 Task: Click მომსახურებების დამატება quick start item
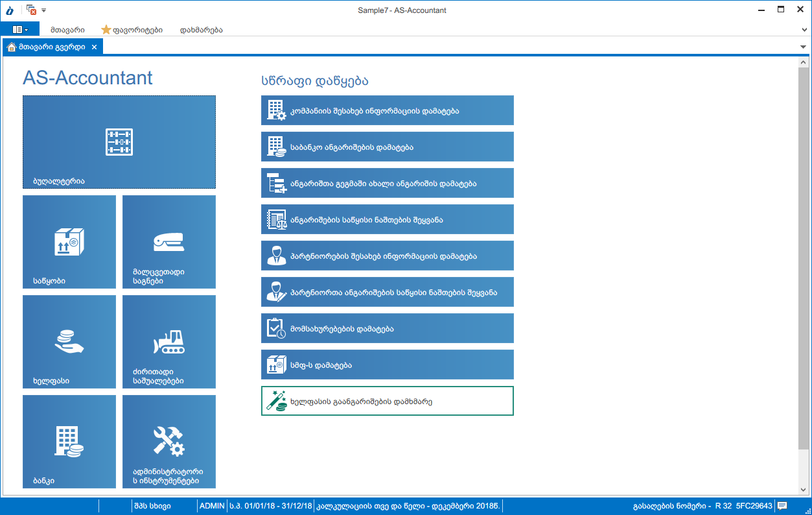(388, 328)
